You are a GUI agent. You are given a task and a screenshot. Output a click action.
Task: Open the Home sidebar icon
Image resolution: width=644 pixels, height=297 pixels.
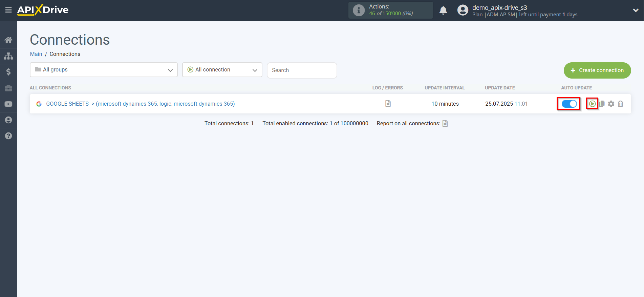8,40
